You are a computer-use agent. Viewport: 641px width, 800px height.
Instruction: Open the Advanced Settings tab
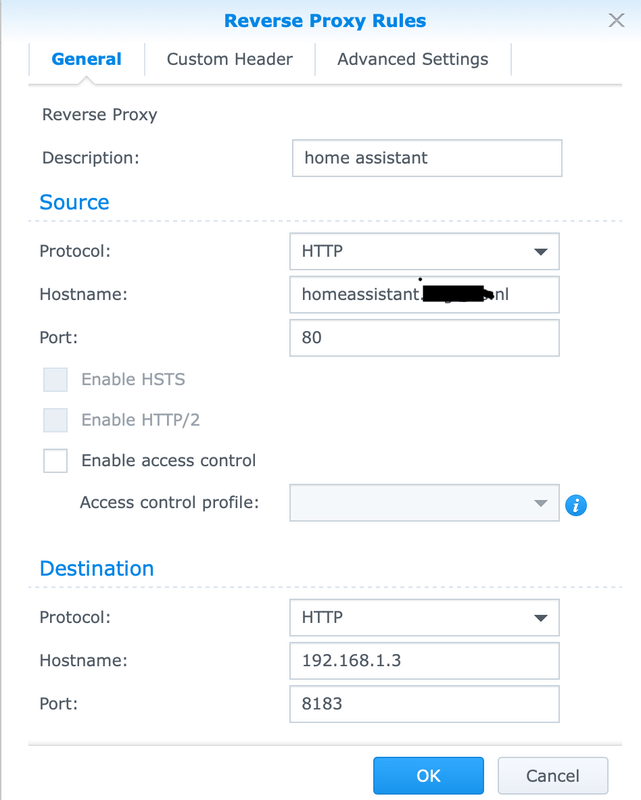point(413,59)
